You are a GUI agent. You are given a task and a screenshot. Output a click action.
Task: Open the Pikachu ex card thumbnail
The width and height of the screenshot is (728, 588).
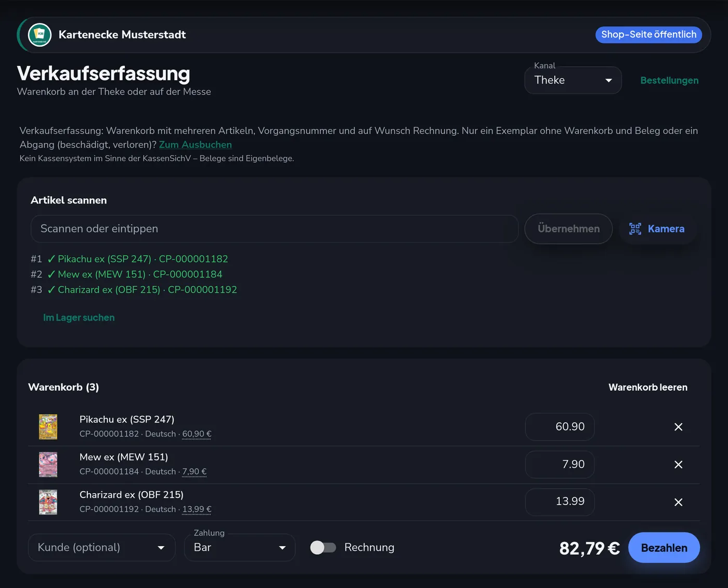[48, 427]
